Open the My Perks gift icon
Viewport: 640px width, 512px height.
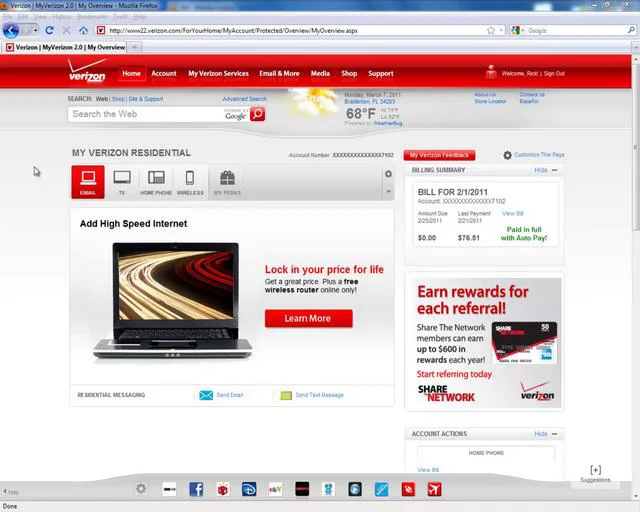pos(227,183)
